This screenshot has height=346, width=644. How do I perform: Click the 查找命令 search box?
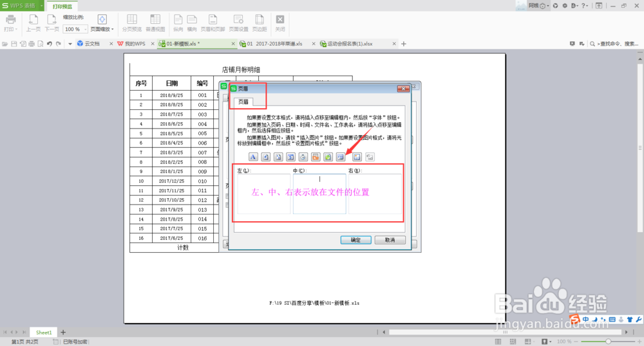pos(614,44)
